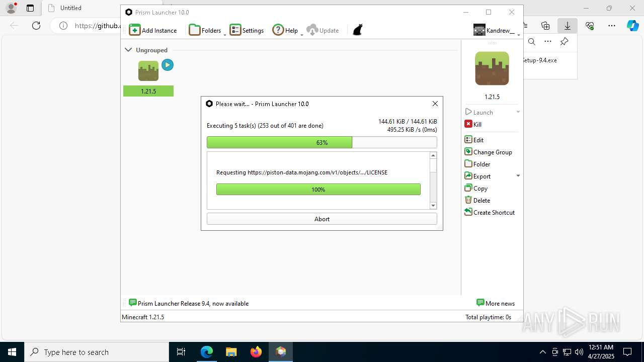
Task: Click the browser site info icon
Action: tap(63, 26)
